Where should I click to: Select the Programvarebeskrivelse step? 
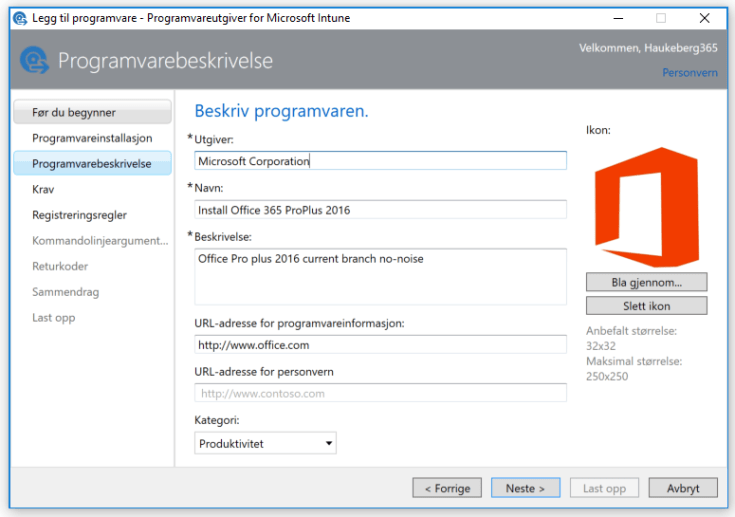[92, 163]
